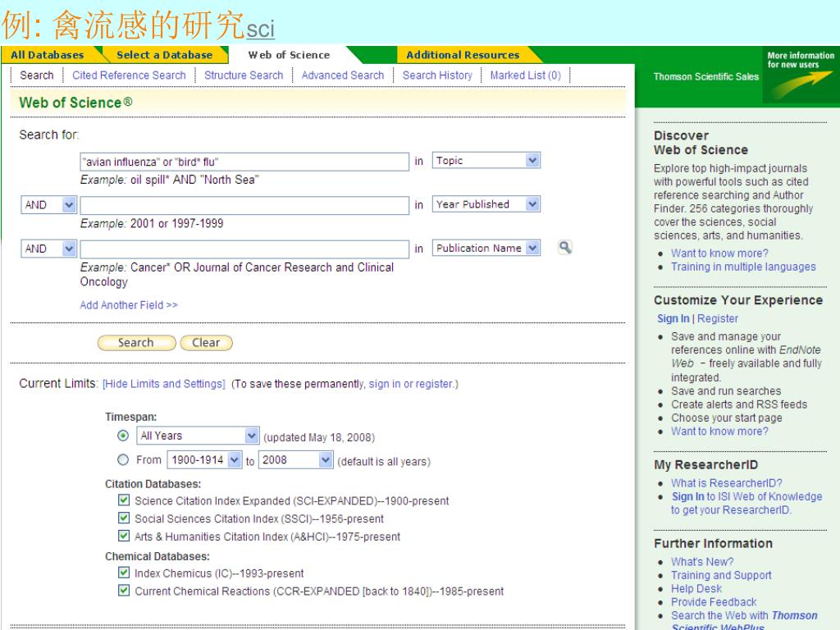
Task: Click Sign In under Customize Your Experience
Action: tap(673, 318)
